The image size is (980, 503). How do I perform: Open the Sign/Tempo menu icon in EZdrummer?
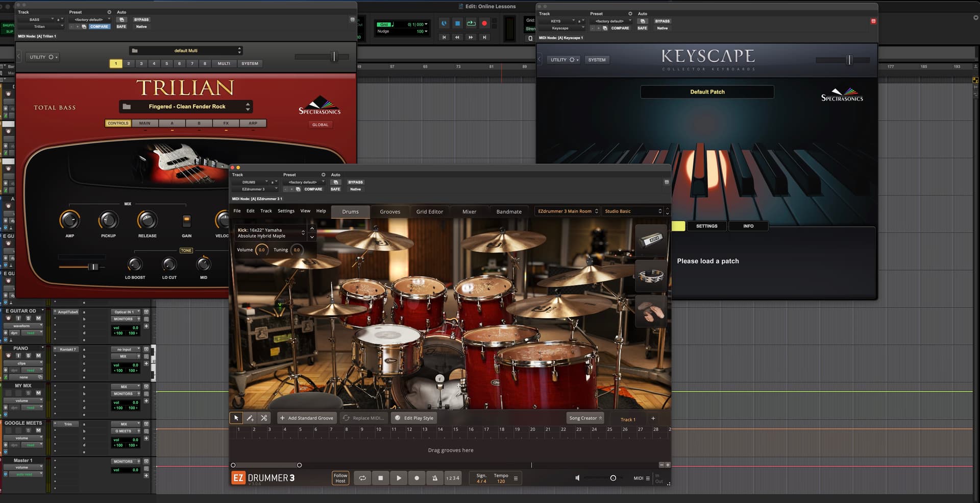point(516,478)
